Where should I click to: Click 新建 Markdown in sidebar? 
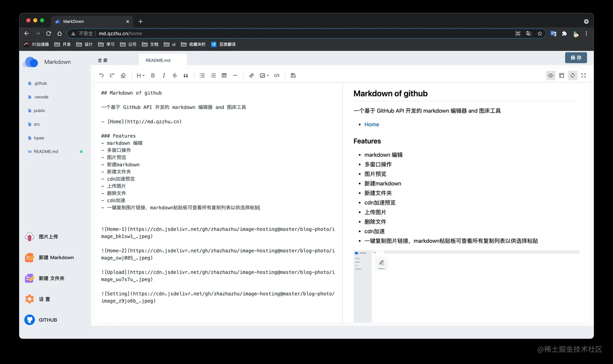pyautogui.click(x=49, y=258)
